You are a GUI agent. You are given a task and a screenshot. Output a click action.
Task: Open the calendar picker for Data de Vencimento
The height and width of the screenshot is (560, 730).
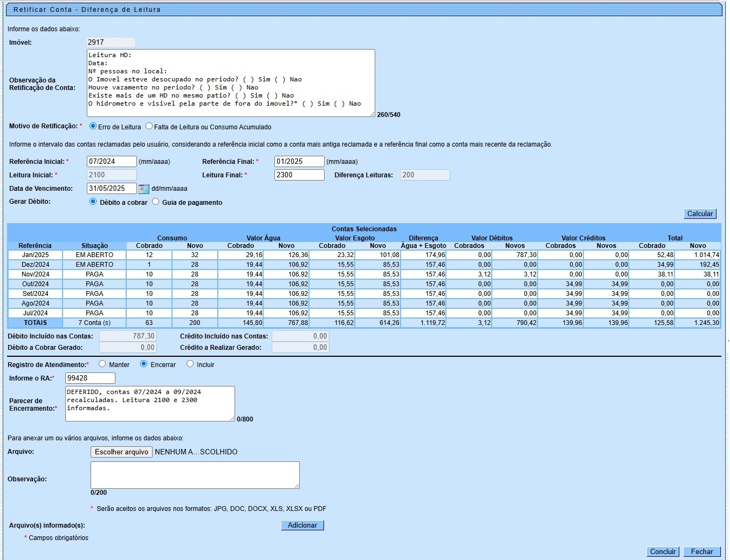coord(143,189)
